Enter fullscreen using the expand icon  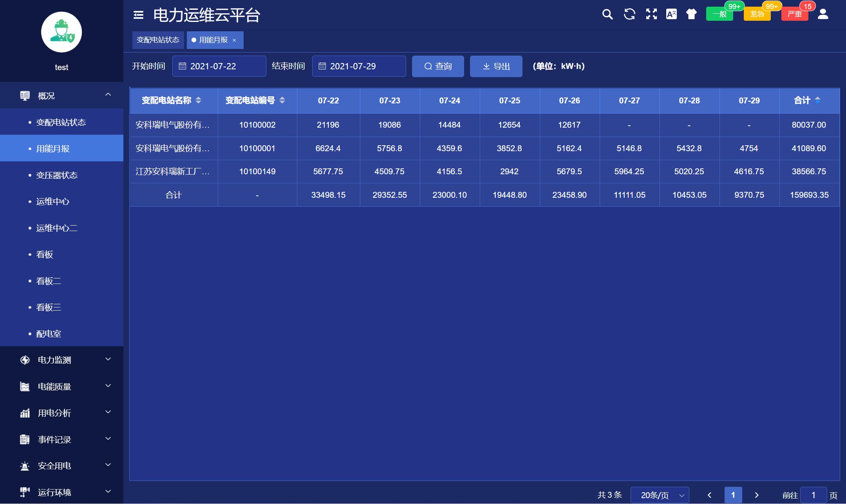click(x=651, y=14)
